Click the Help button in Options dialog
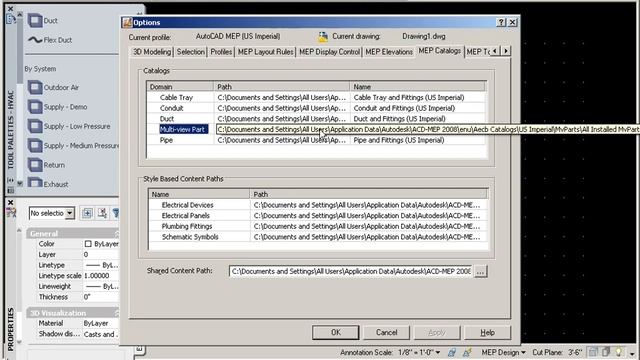Viewport: 640px width, 360px height. coord(487,332)
